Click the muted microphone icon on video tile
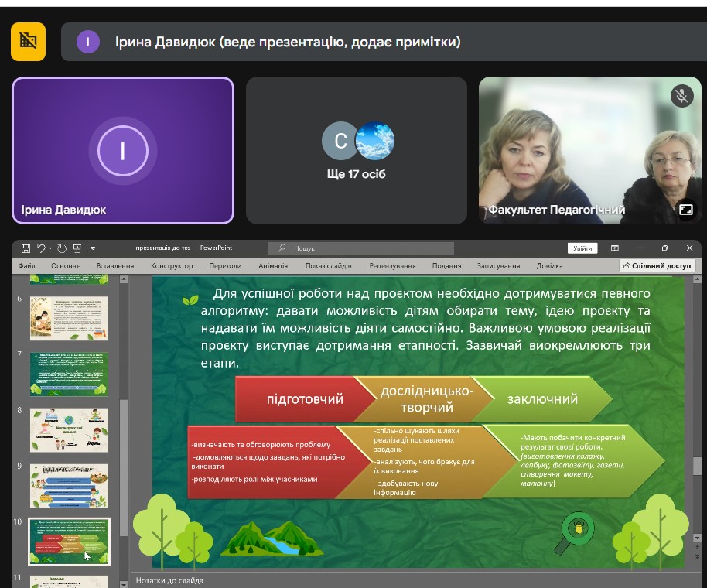 tap(681, 96)
